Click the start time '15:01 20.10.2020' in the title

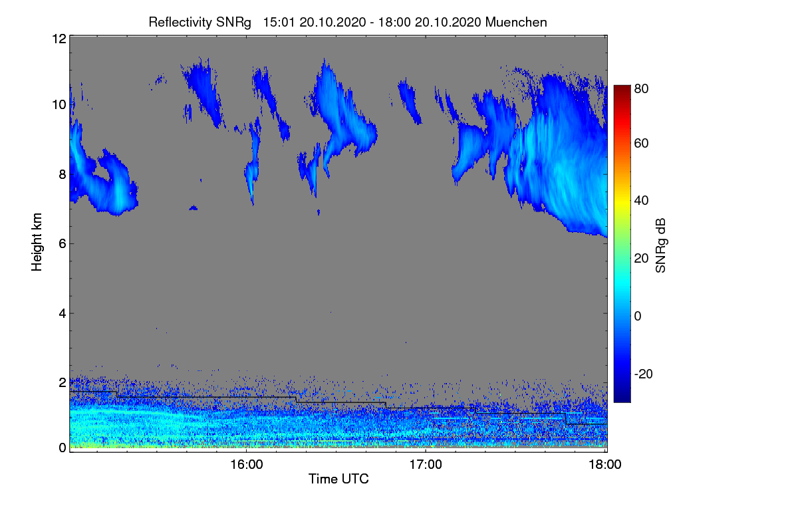pos(314,22)
